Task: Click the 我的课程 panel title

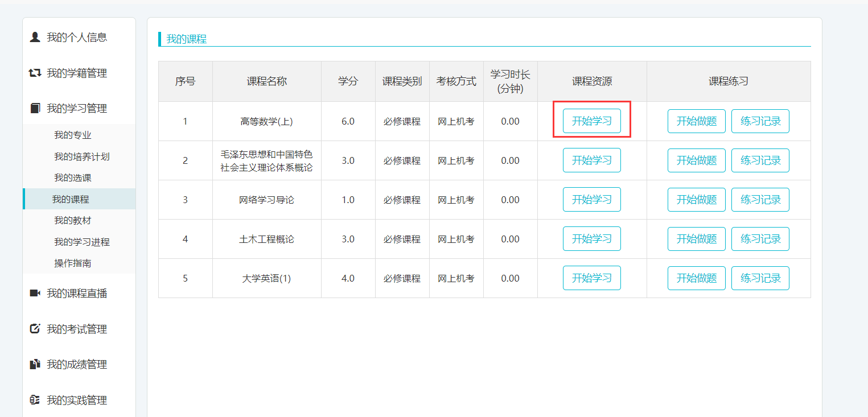Action: click(x=186, y=39)
